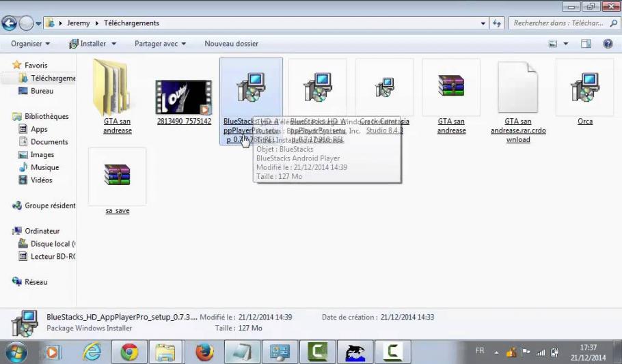
Task: Select the Crack Camtasia Studio installer icon
Action: coord(384,87)
